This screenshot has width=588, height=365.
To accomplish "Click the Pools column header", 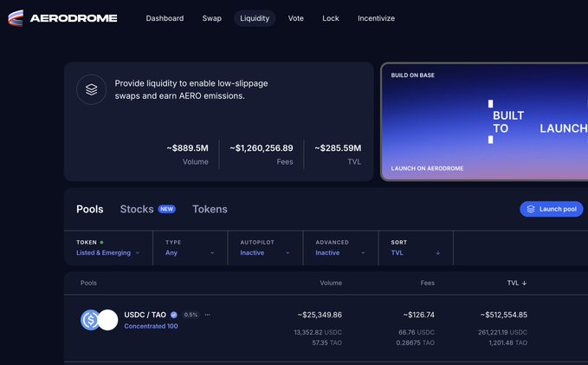I will coord(88,283).
